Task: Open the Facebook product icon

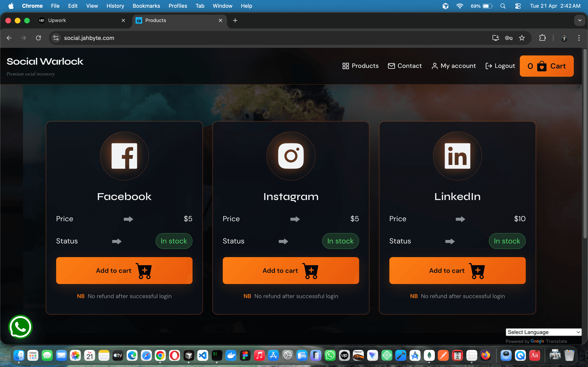Action: (x=124, y=156)
